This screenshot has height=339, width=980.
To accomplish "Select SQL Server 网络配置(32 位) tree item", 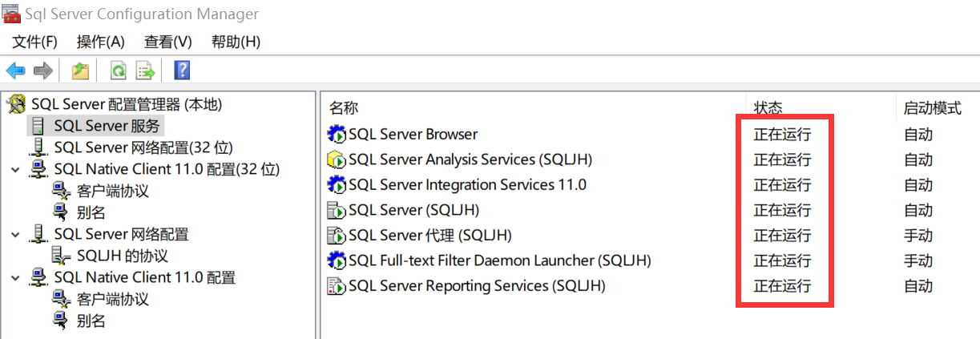I will pyautogui.click(x=143, y=147).
